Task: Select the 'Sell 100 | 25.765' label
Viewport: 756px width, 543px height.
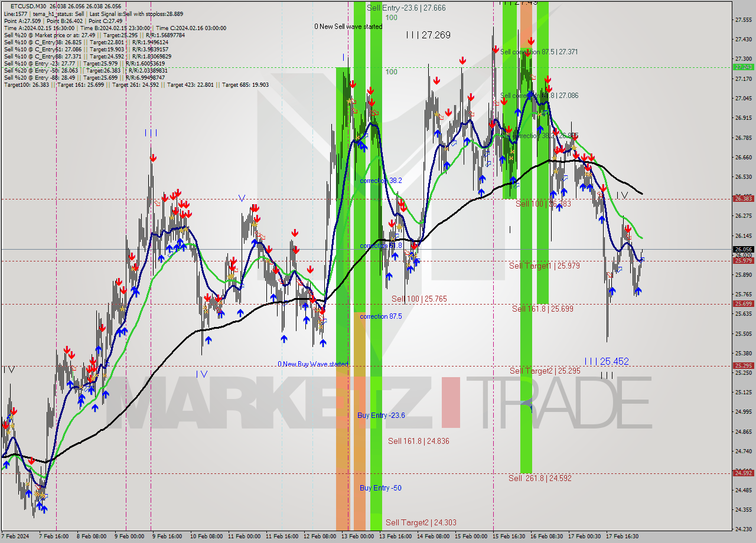Action: point(419,299)
